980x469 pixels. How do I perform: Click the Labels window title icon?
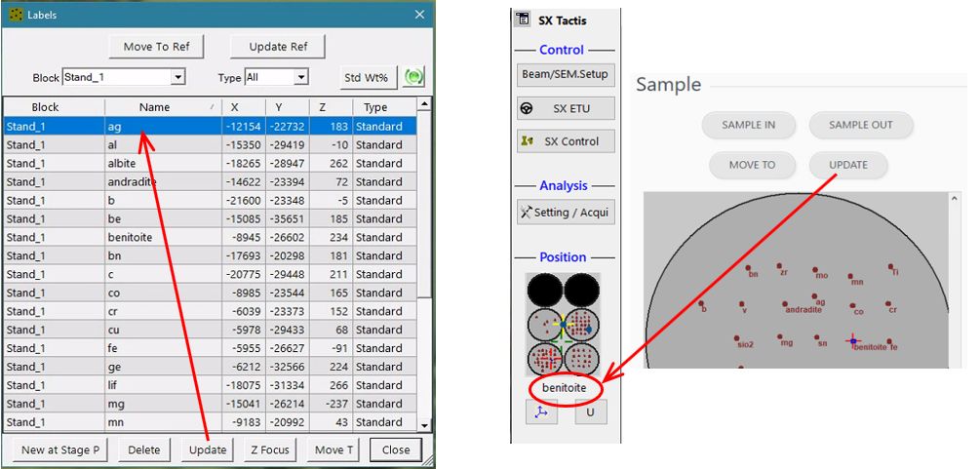[16, 15]
